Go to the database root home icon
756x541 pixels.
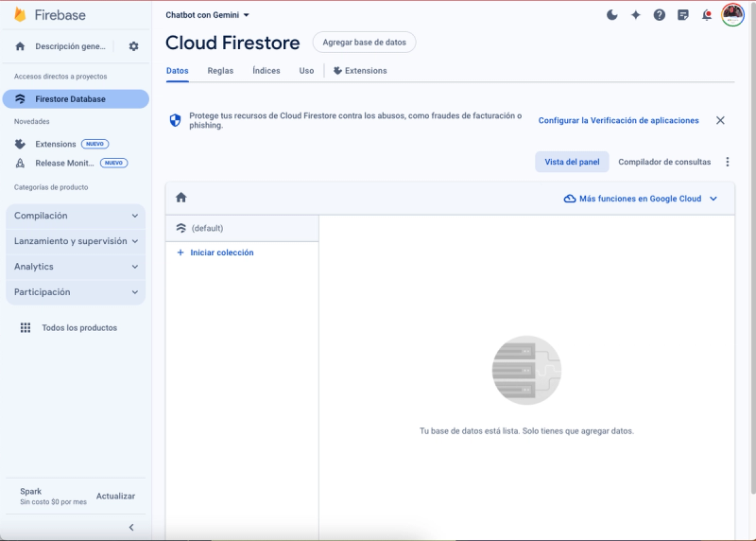(x=180, y=198)
